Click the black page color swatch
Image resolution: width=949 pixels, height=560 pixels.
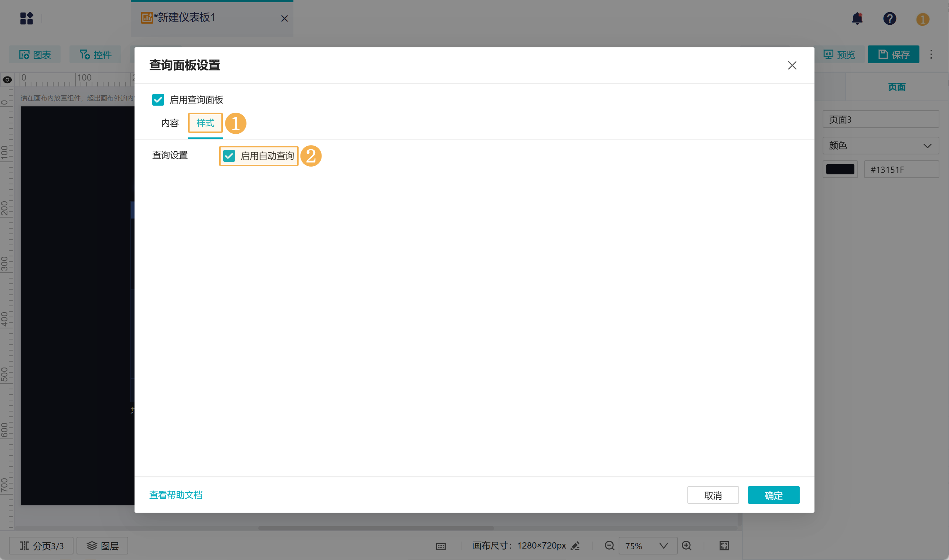point(840,170)
